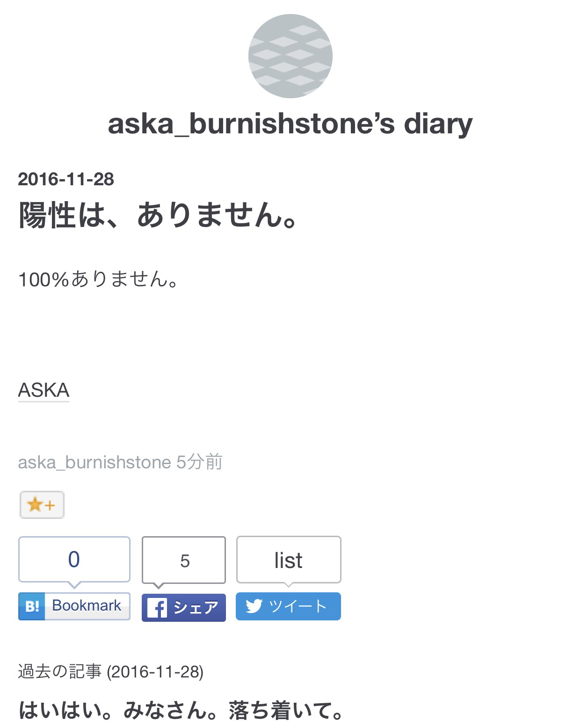Open post title 陽性は、ありません。
Screen dimensions: 581x728
click(x=158, y=215)
